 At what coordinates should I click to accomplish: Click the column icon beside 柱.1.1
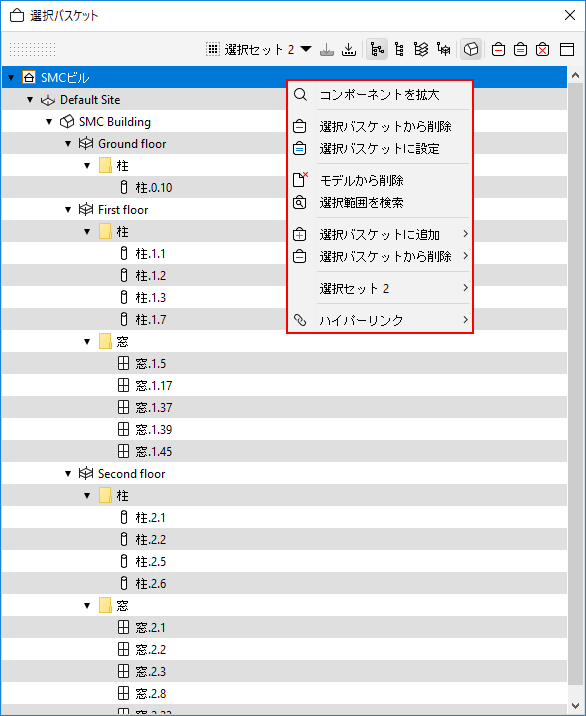tap(124, 253)
